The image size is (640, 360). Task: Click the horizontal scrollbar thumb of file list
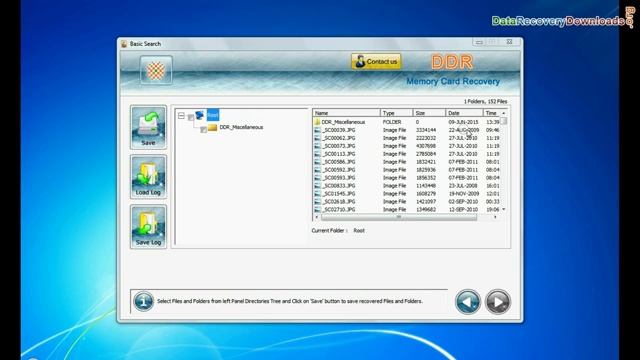click(x=399, y=217)
